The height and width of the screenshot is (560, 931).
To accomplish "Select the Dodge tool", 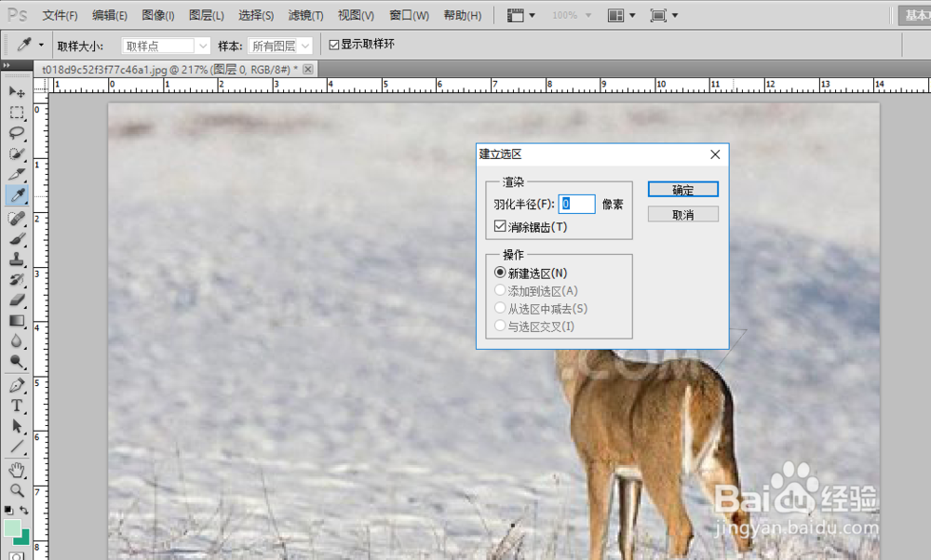I will [x=17, y=362].
